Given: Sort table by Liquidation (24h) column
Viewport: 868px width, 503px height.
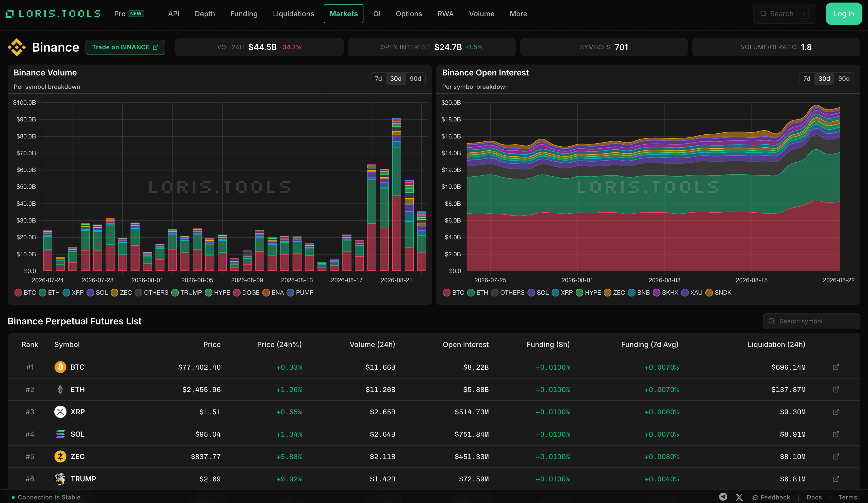Looking at the screenshot, I should (x=776, y=344).
